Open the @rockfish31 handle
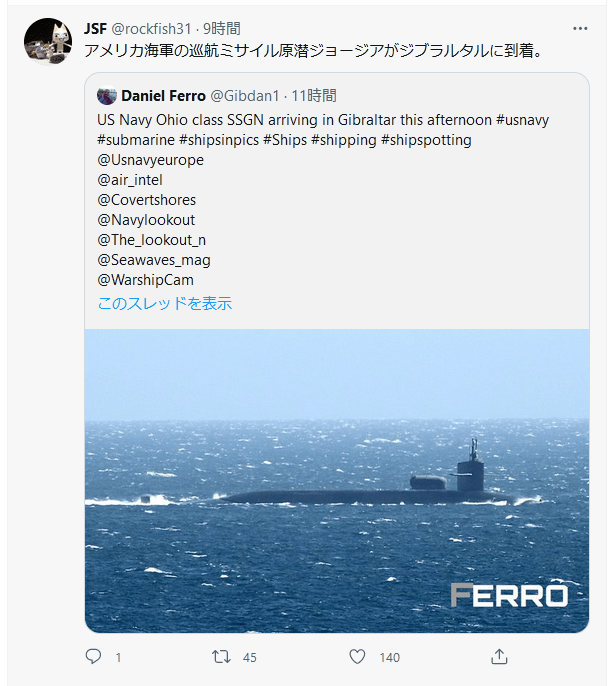The image size is (613, 686). click(154, 28)
